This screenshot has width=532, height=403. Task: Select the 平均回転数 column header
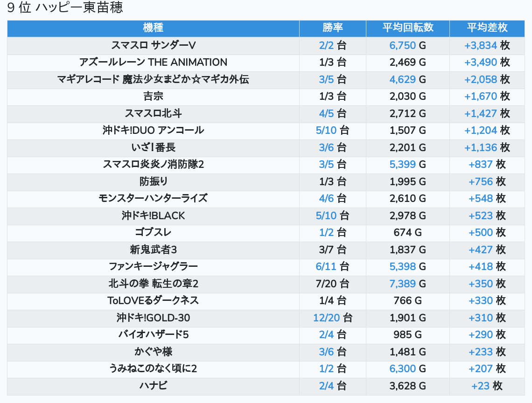pos(408,28)
